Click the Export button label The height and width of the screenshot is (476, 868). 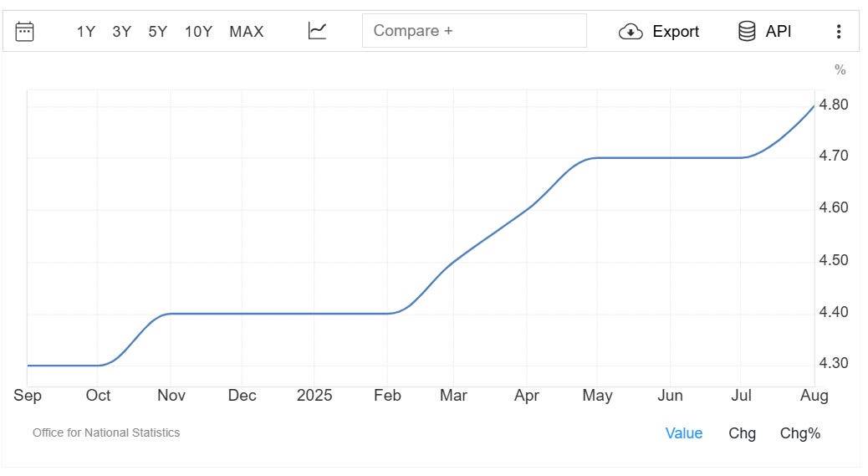click(x=676, y=32)
